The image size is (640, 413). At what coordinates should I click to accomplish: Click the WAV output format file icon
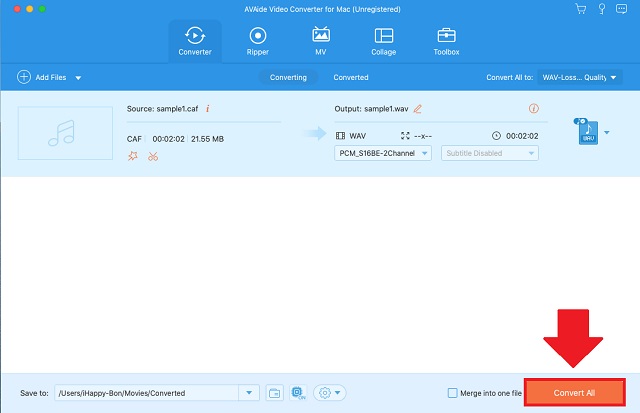point(587,131)
